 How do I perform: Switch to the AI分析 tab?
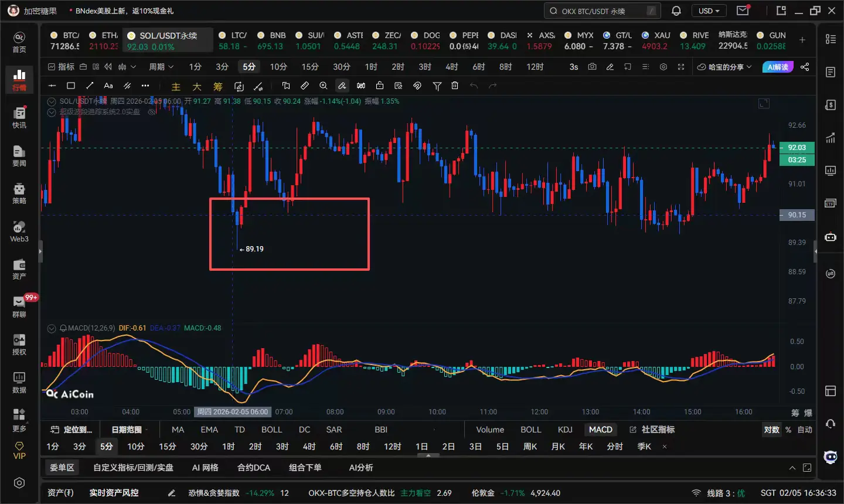[x=360, y=467]
